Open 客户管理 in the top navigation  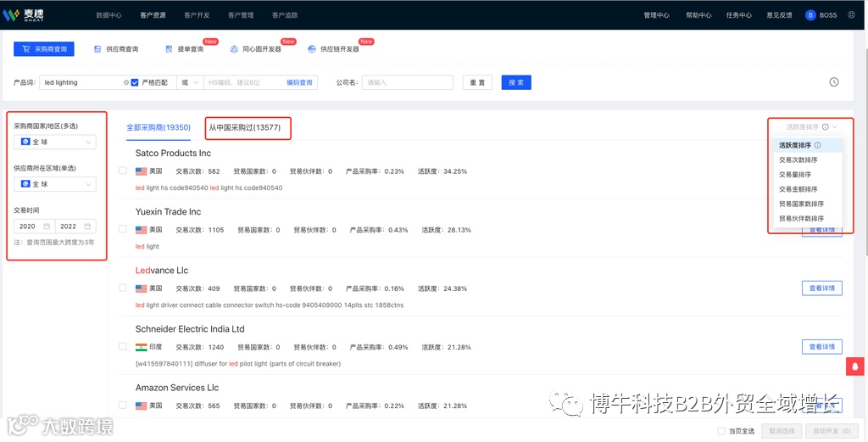tap(241, 15)
